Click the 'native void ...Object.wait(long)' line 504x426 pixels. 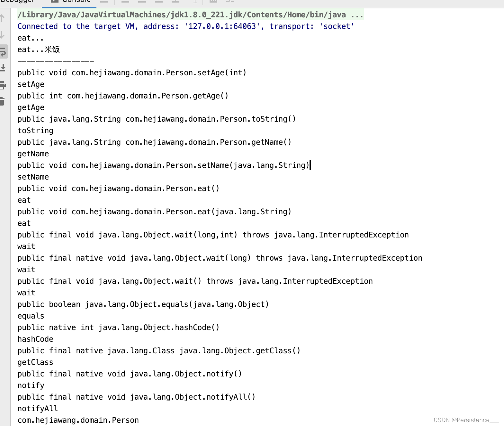pos(220,258)
